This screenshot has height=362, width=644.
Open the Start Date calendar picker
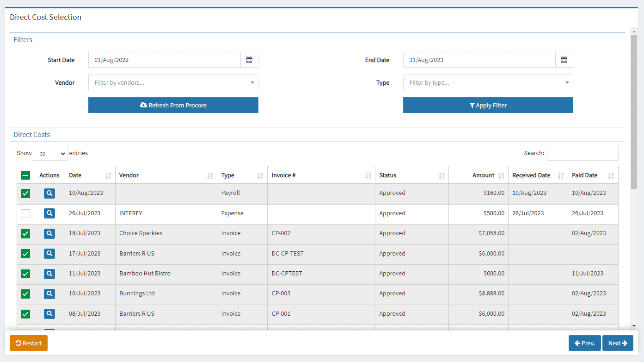tap(249, 60)
